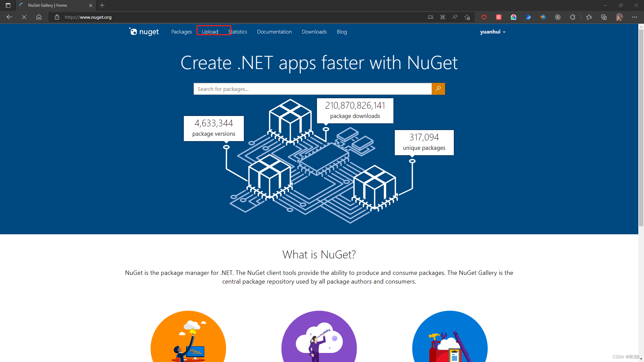Go to the Packages nav item

point(181,32)
